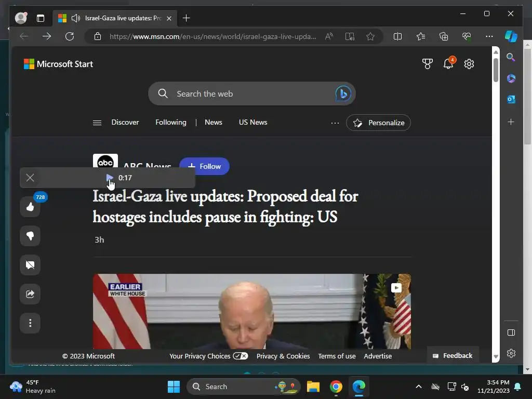Open the clock showing 3:54 PM
532x399 pixels.
point(494,387)
